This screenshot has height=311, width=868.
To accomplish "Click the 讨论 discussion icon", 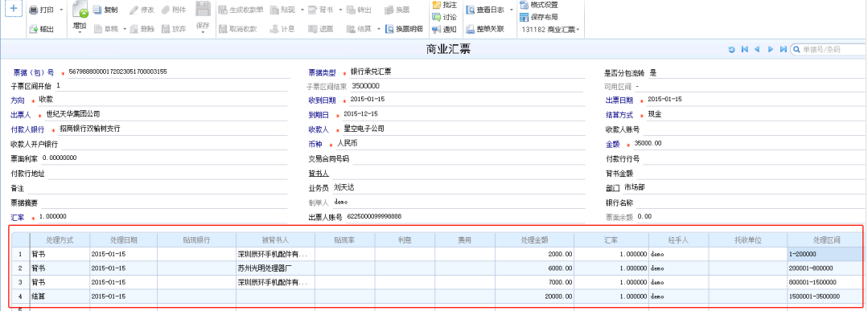I will pyautogui.click(x=437, y=17).
